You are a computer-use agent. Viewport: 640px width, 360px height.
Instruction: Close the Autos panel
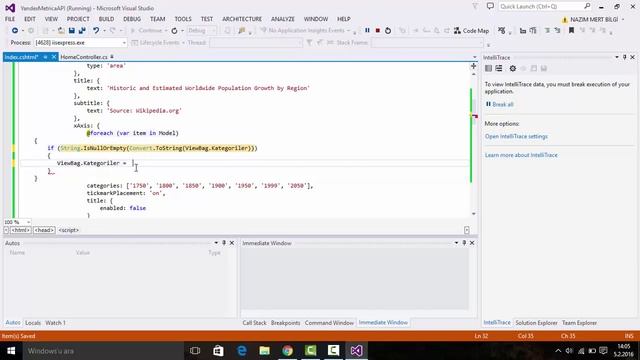pos(232,243)
